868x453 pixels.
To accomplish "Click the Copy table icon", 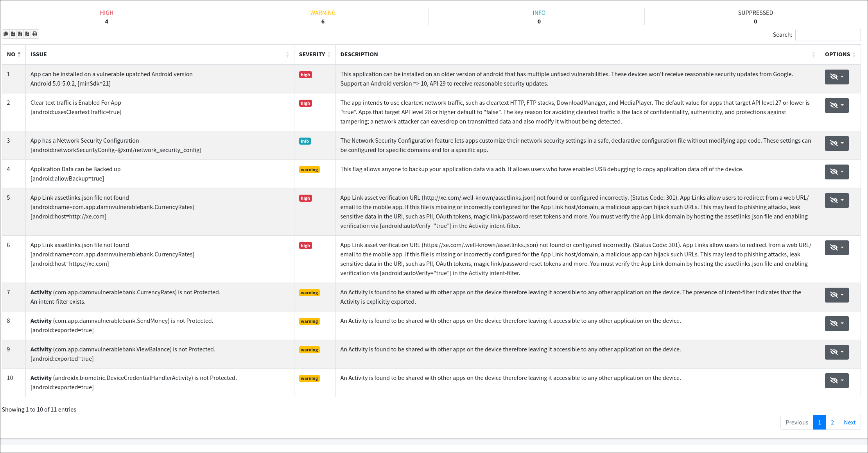I will click(6, 34).
